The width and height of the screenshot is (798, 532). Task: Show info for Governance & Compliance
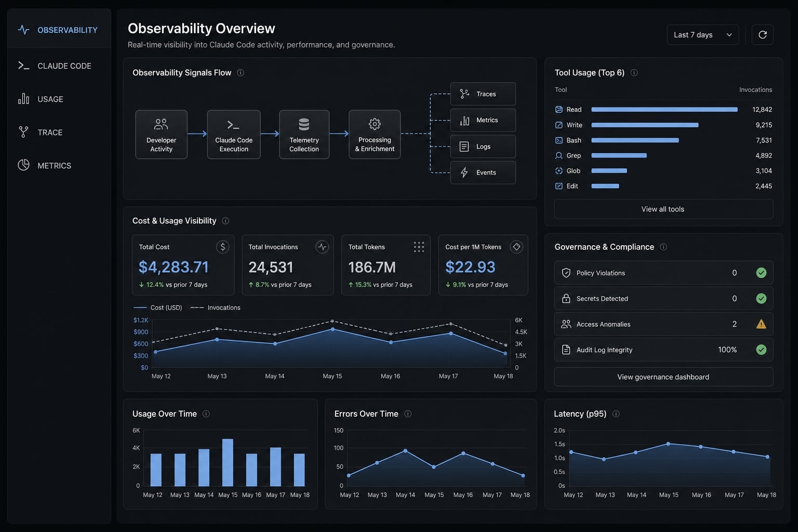click(663, 247)
